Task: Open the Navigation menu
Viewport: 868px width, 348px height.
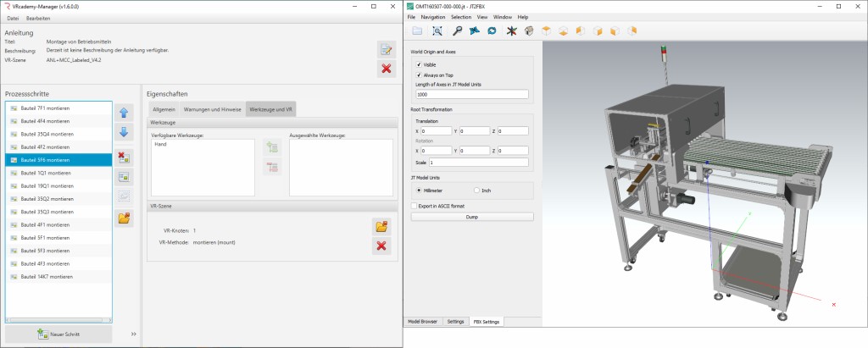Action: click(432, 17)
